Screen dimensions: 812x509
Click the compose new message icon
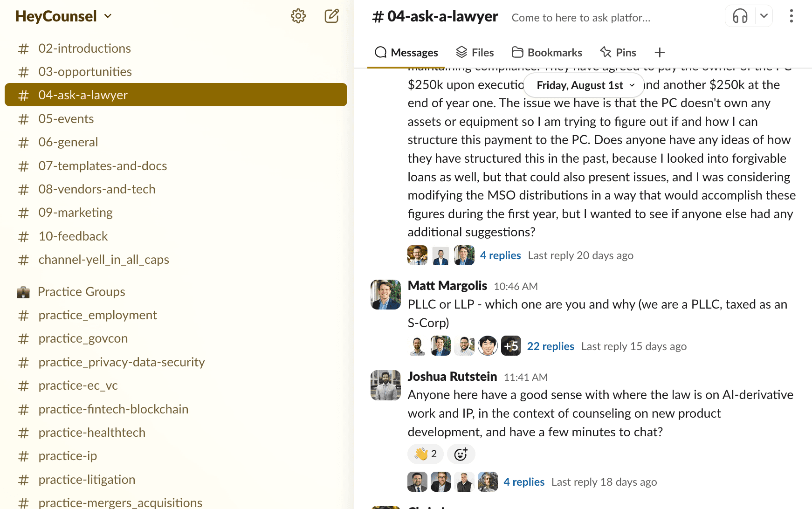click(x=331, y=16)
